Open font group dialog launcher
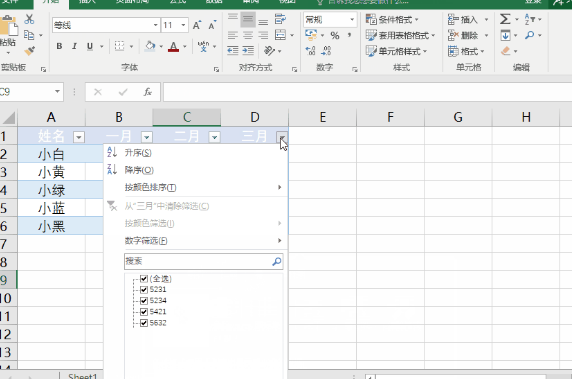Image resolution: width=572 pixels, height=379 pixels. tap(216, 69)
